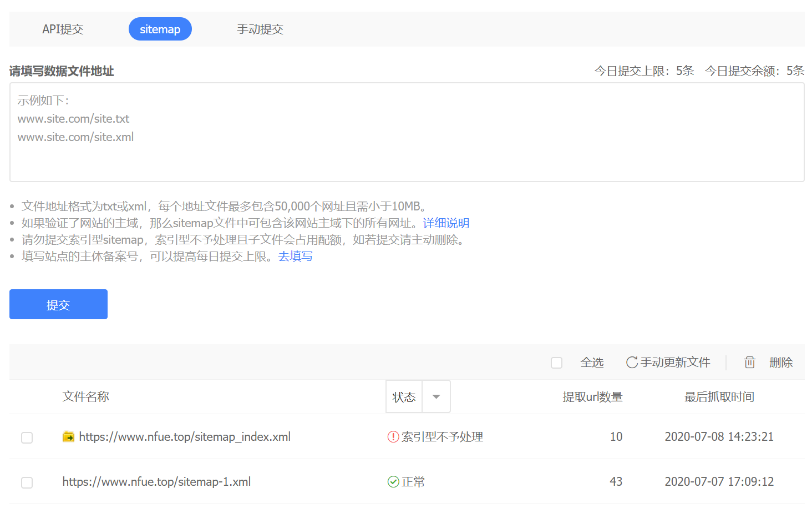Follow the 去填写 link

tap(295, 256)
